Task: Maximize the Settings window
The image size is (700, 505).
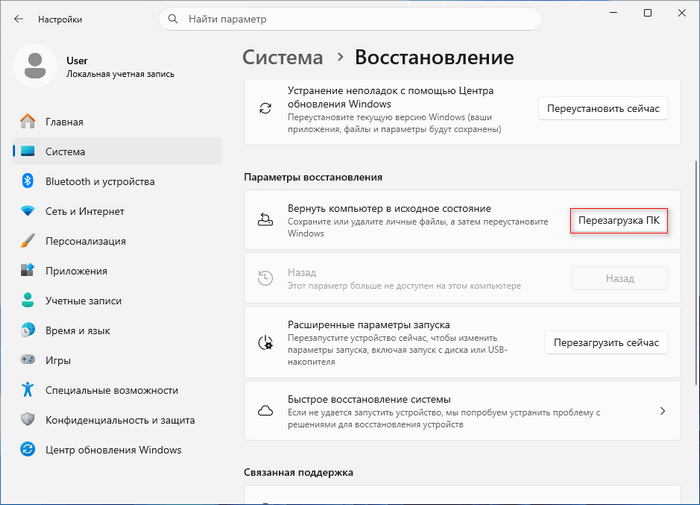Action: pos(648,13)
